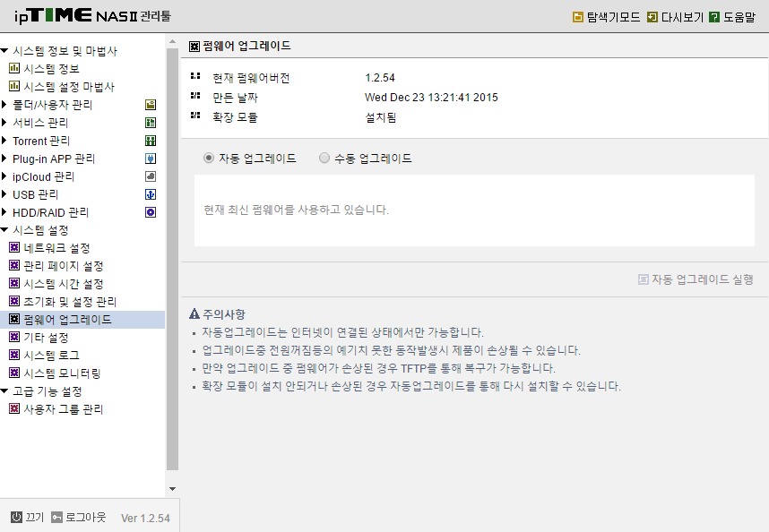The width and height of the screenshot is (769, 532).
Task: Open 사용자 그룹 관리 link
Action: (64, 409)
